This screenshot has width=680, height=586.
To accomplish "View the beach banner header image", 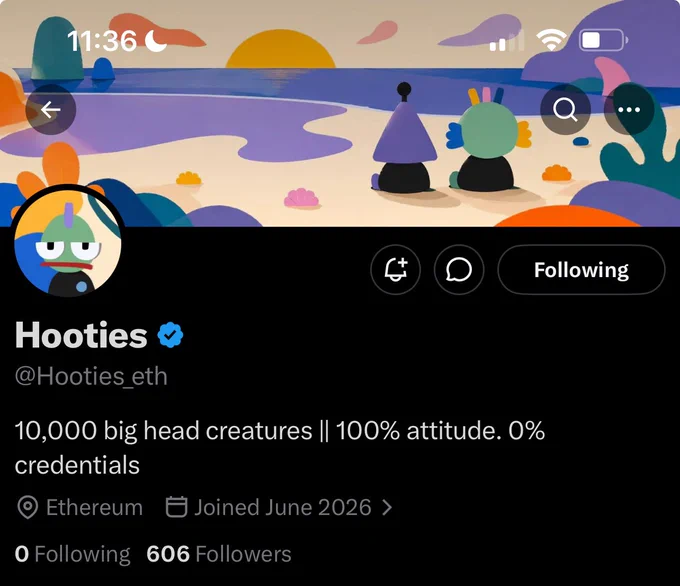I will pos(340,113).
